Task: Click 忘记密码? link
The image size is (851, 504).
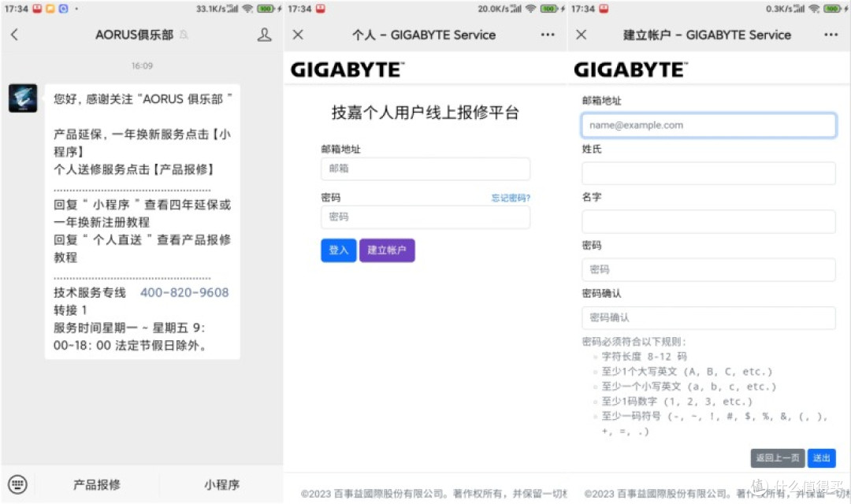Action: coord(511,198)
